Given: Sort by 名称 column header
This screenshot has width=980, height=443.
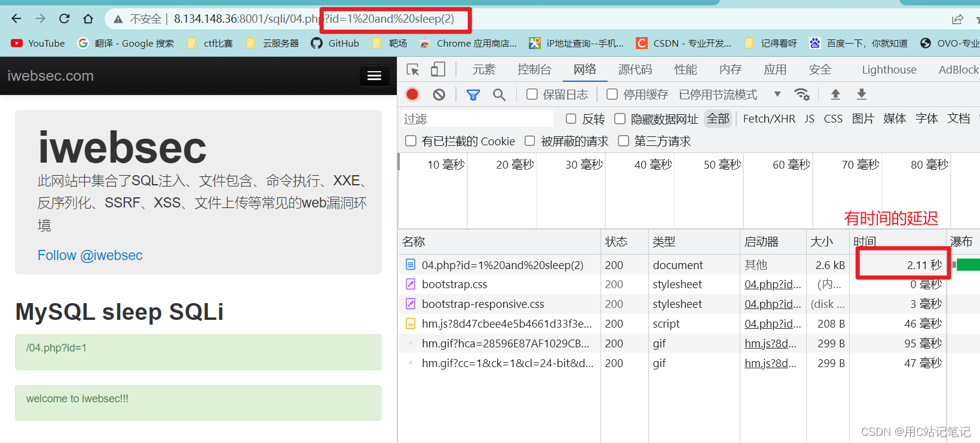Looking at the screenshot, I should pos(500,242).
